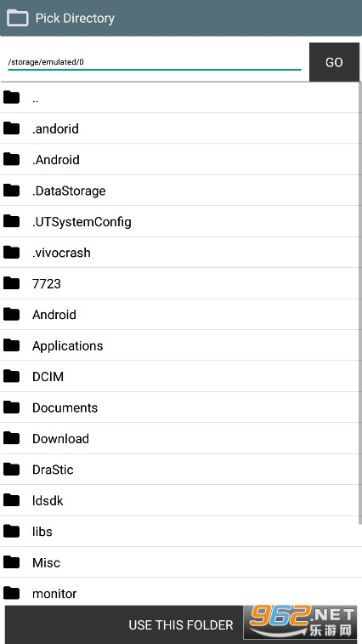The image size is (362, 644).
Task: Open the .Android hidden folder
Action: (180, 159)
